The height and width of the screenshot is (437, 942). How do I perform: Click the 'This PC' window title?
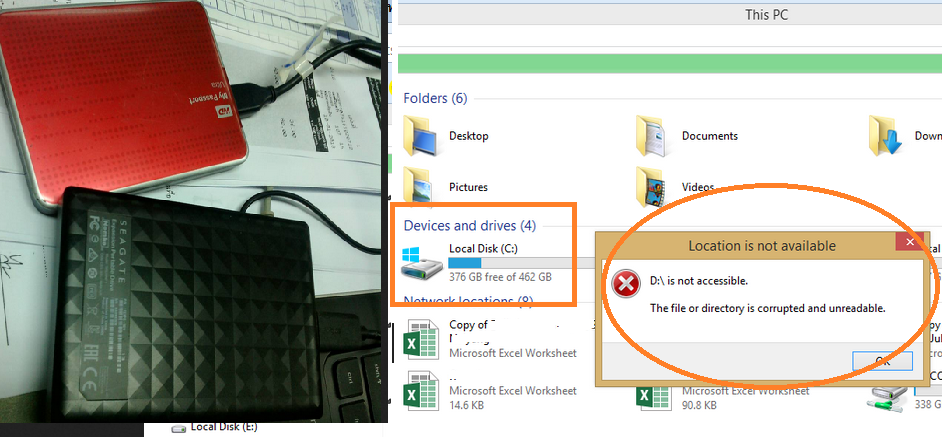(x=770, y=14)
